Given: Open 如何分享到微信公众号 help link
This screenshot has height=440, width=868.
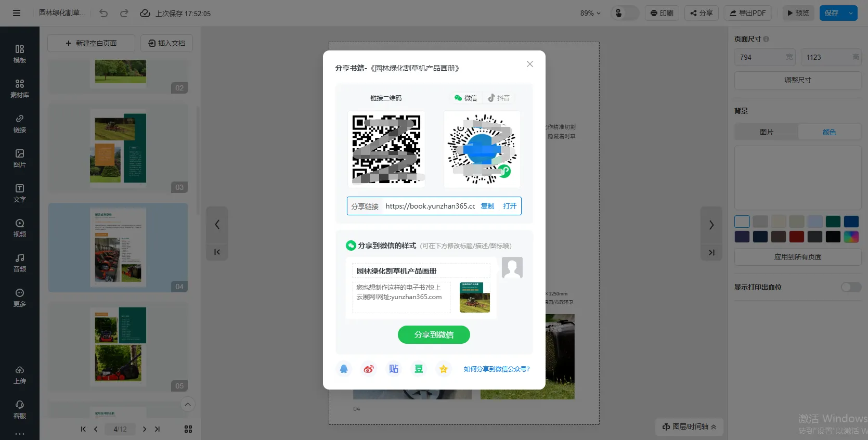Looking at the screenshot, I should click(x=497, y=369).
